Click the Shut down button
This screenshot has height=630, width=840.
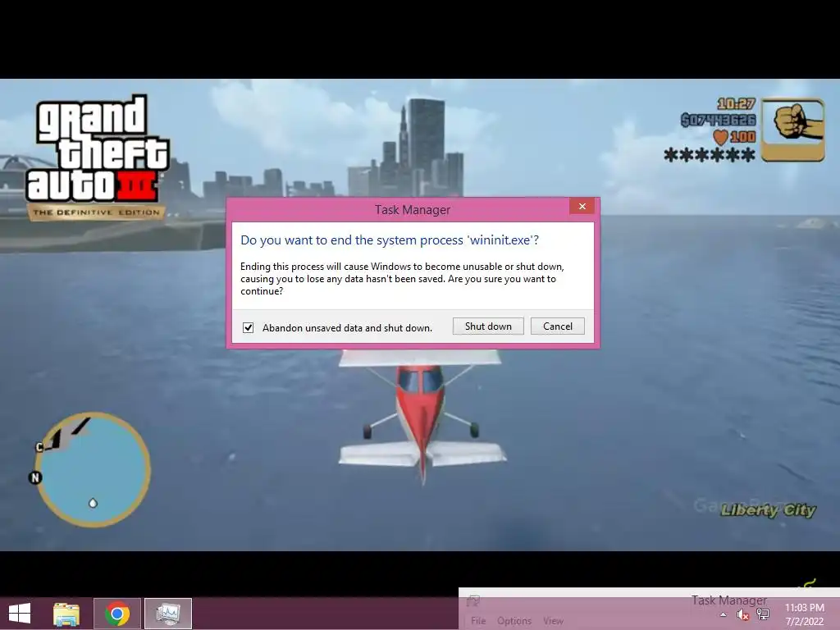488,326
